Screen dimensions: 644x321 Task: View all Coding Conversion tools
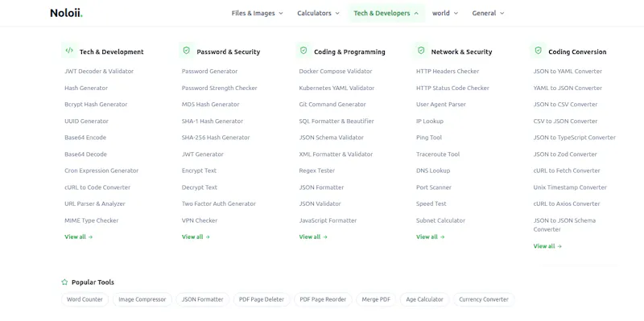(547, 246)
